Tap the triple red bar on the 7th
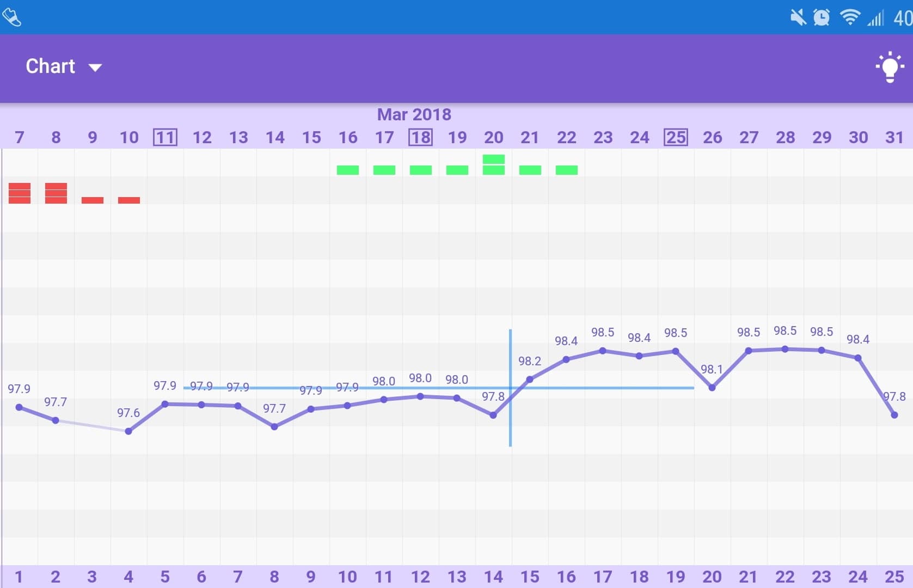The image size is (913, 588). (20, 193)
